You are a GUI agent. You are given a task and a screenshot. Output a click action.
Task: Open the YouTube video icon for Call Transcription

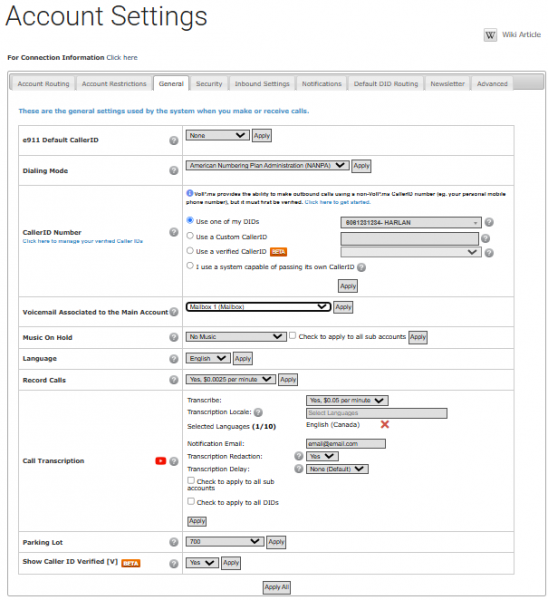(161, 461)
